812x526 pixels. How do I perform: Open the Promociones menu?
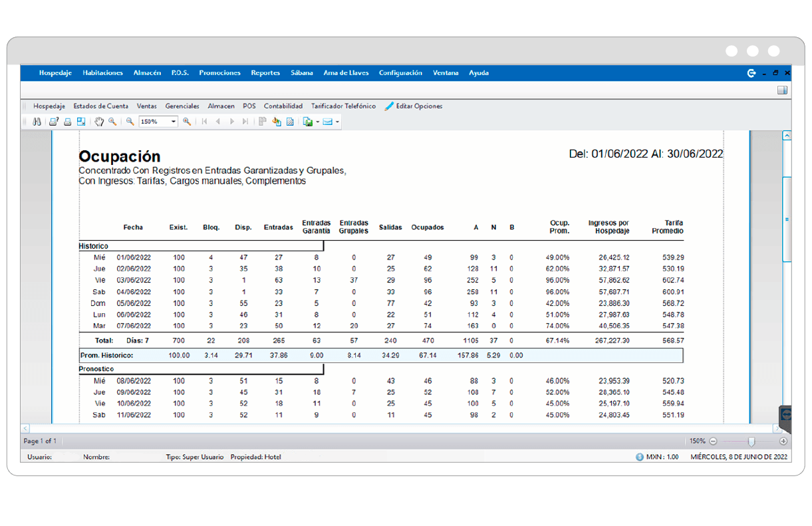pos(219,73)
